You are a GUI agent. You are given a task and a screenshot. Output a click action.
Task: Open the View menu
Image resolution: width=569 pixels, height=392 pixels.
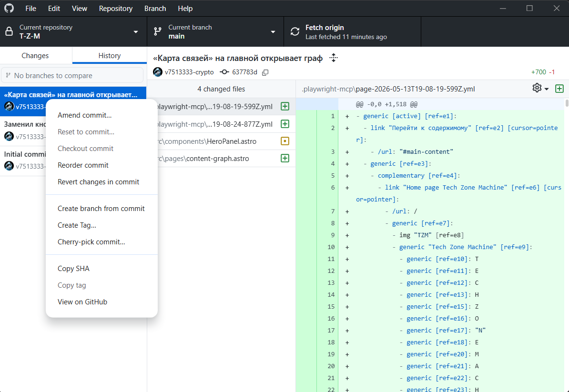pos(80,9)
